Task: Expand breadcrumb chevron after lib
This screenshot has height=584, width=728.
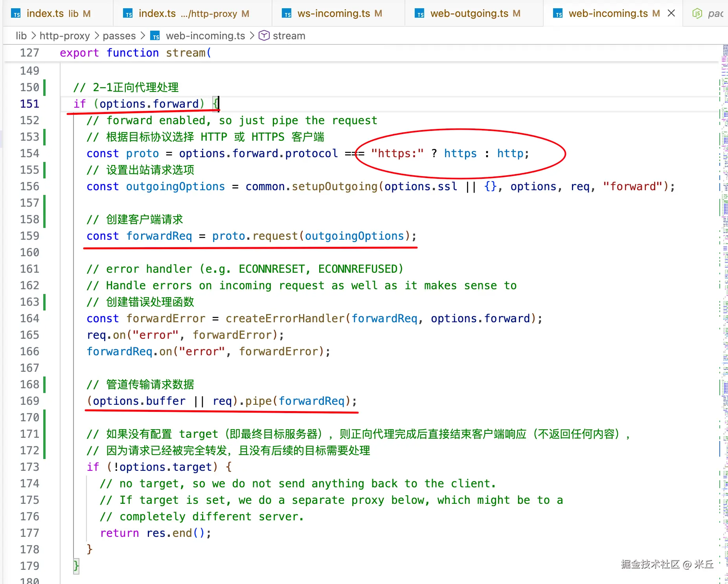Action: [x=33, y=36]
